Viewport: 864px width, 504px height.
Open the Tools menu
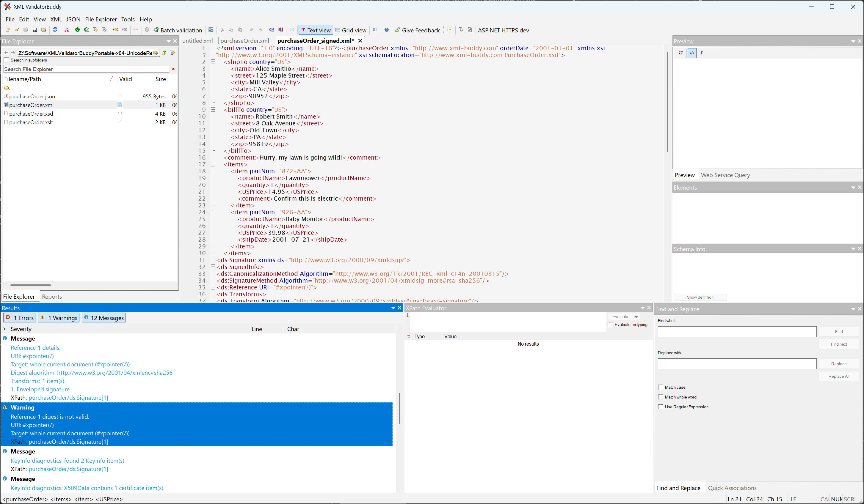point(128,19)
